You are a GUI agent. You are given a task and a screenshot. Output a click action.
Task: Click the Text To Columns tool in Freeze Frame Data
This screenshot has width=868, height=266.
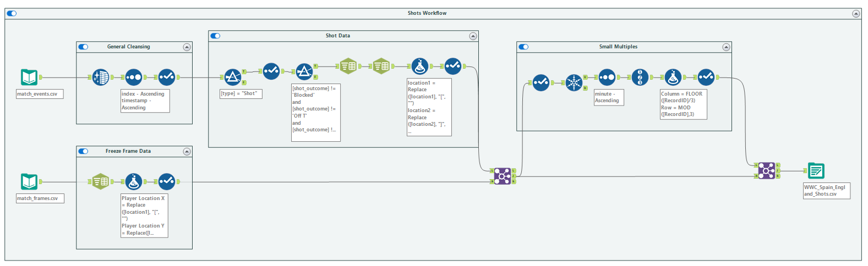(100, 181)
